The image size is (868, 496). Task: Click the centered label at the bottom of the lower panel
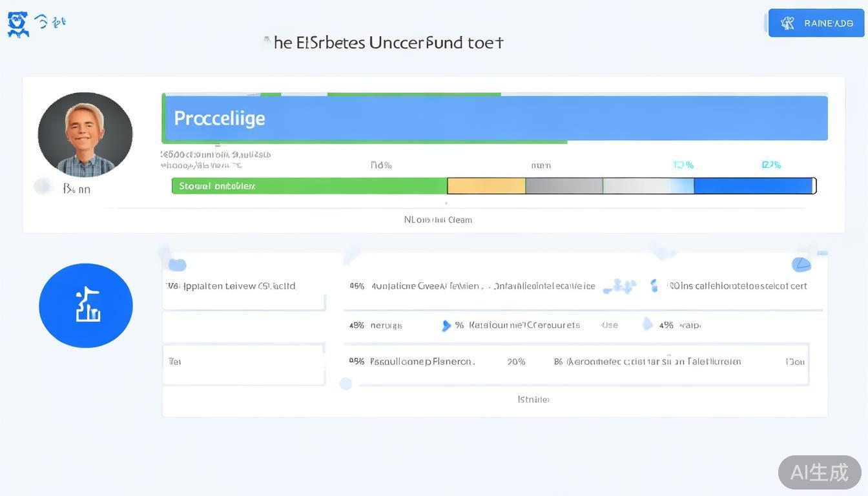pos(533,400)
